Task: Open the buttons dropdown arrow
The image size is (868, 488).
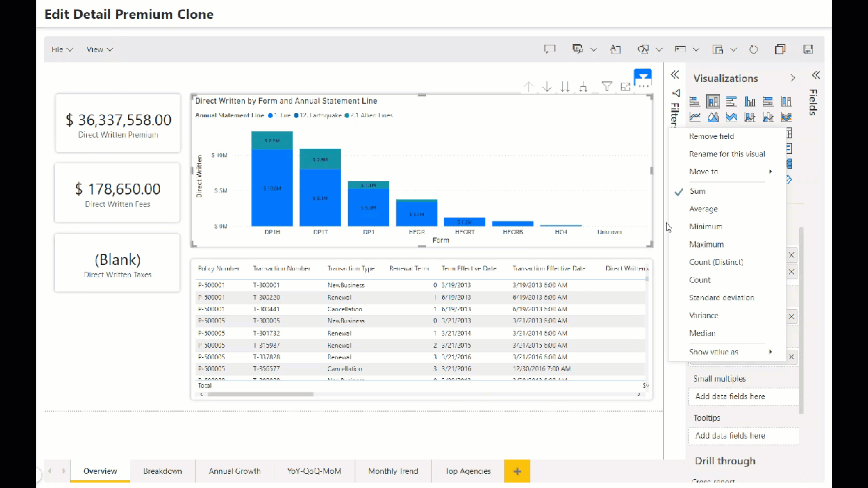Action: (696, 49)
